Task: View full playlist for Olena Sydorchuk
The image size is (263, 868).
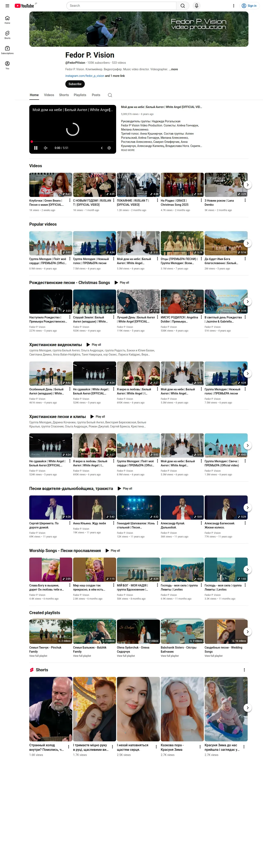Action: pos(126,656)
